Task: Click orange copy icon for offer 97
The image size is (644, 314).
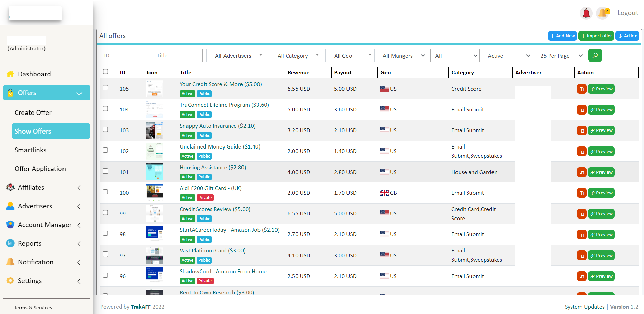Action: pyautogui.click(x=582, y=256)
